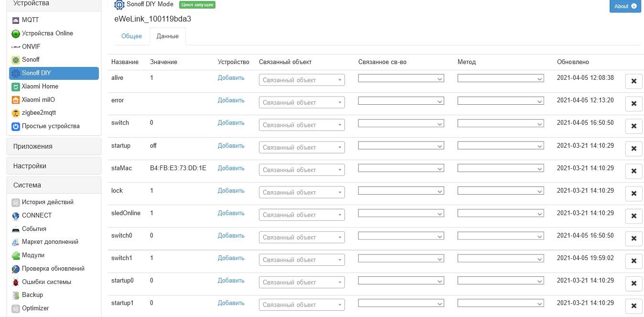Click the Sonoff yellow icon
Viewport: 644px width, 317px height.
[16, 60]
